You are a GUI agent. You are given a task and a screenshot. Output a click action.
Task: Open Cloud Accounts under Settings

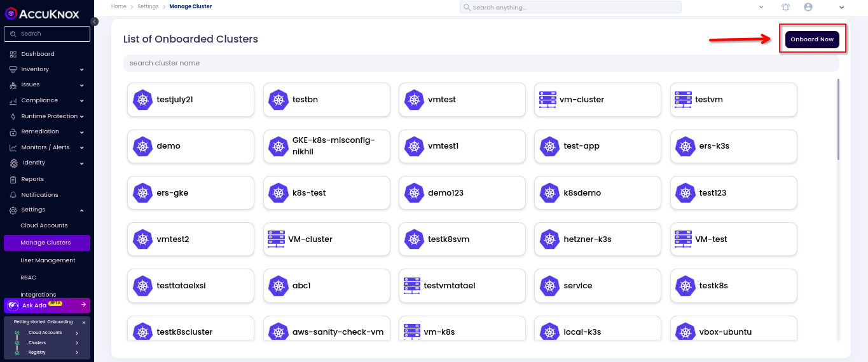tap(44, 225)
